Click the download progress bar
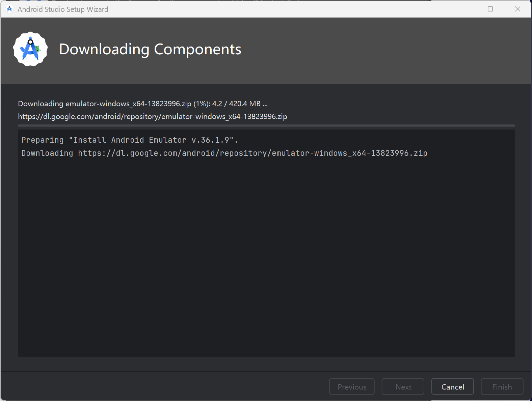This screenshot has width=532, height=401. tap(266, 125)
